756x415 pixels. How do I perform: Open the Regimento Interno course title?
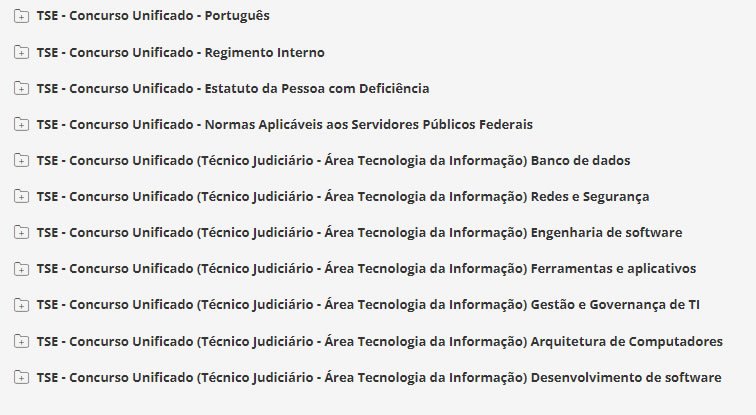180,52
